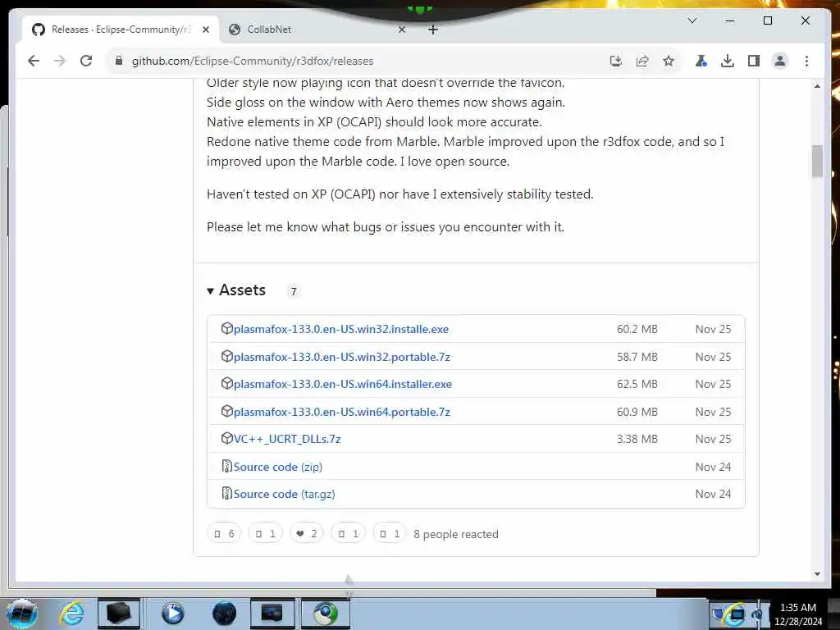Open a new tab with plus button
The height and width of the screenshot is (630, 840).
[433, 30]
